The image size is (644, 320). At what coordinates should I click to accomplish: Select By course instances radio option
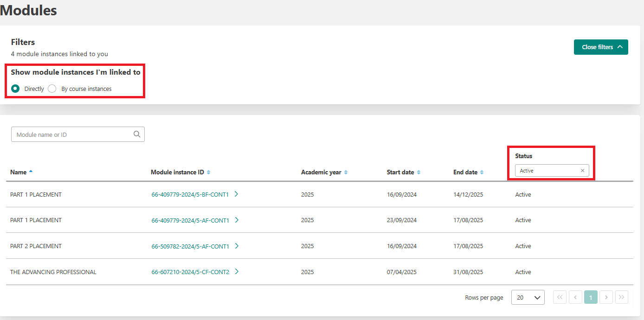pyautogui.click(x=52, y=89)
